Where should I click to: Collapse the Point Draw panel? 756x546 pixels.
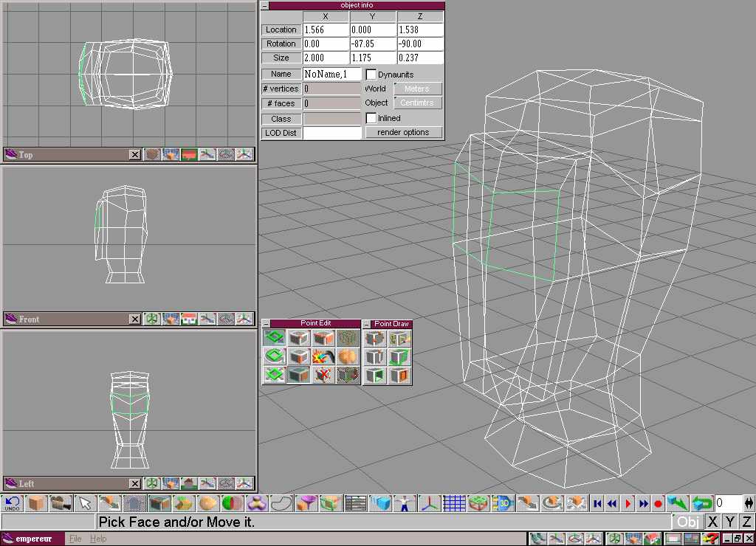(x=366, y=324)
